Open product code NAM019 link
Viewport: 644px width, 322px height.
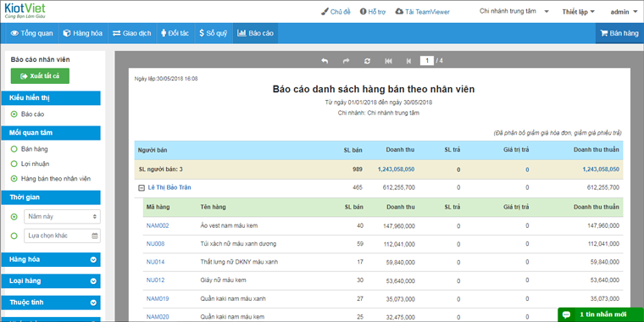point(158,298)
